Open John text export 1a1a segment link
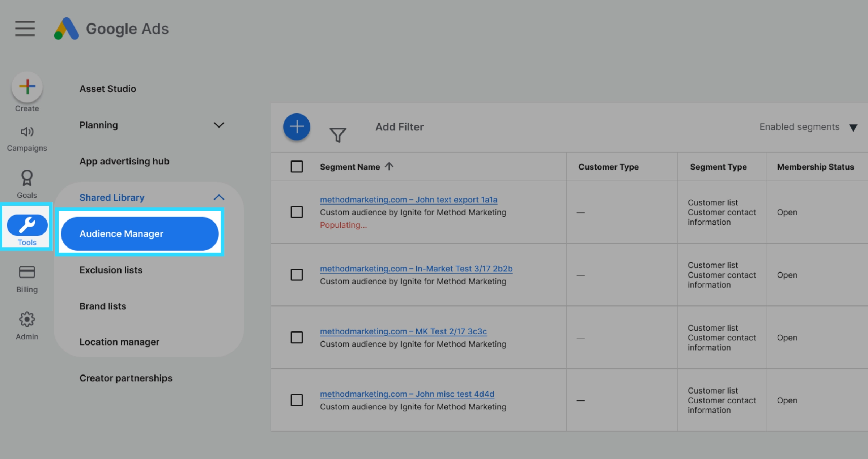The image size is (868, 459). [x=409, y=200]
